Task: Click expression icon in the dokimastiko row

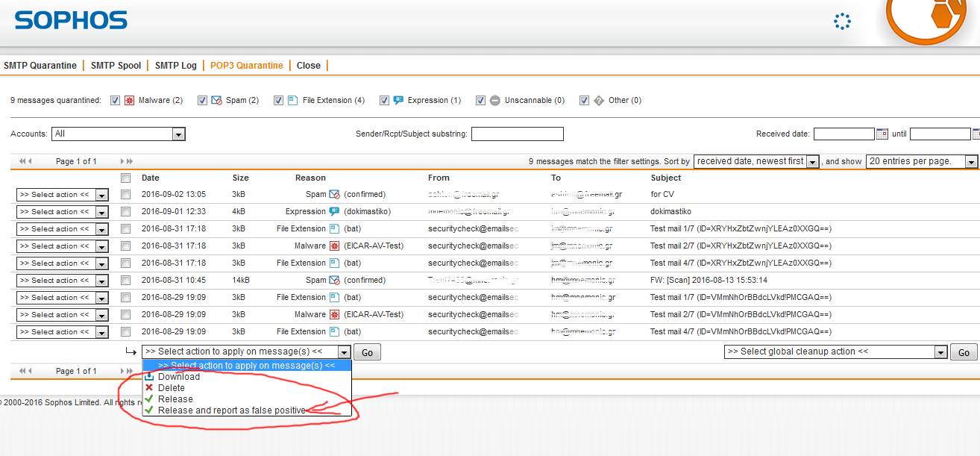Action: point(334,211)
